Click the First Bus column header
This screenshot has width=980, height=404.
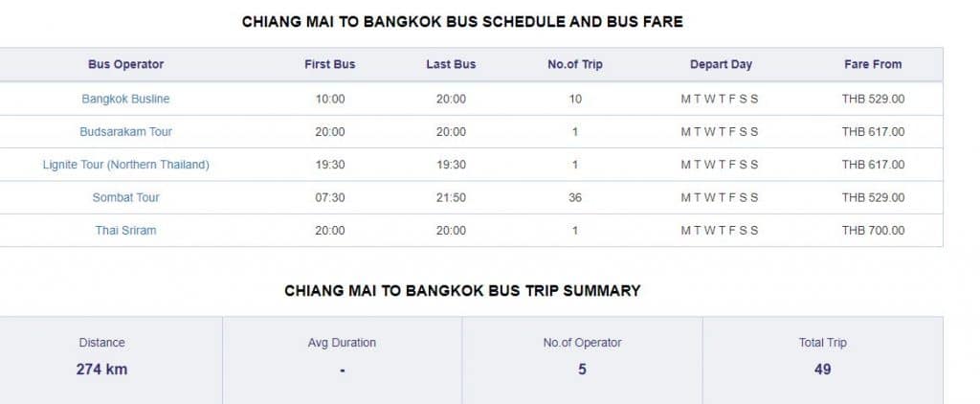coord(330,64)
